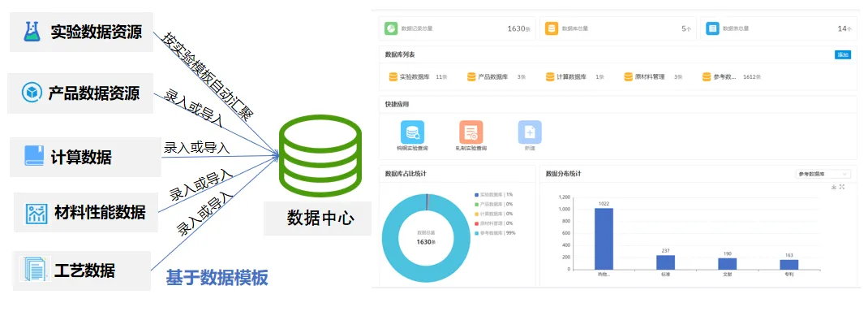868x316 pixels.
Task: Click the orange 数据库总量 database icon
Action: [x=552, y=28]
